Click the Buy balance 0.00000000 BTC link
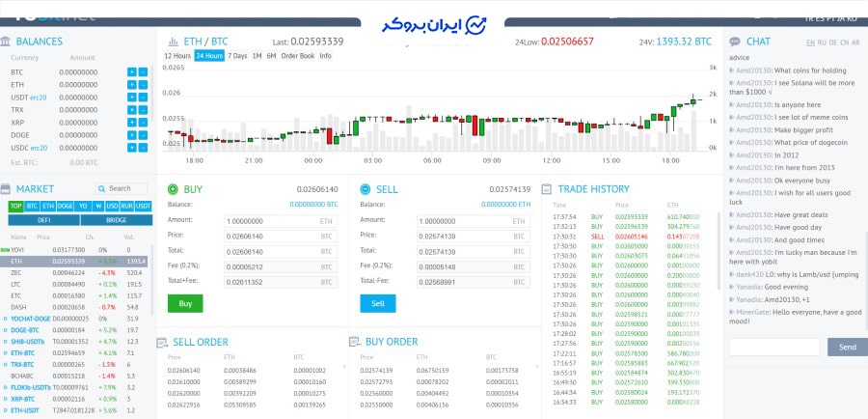 tap(313, 205)
